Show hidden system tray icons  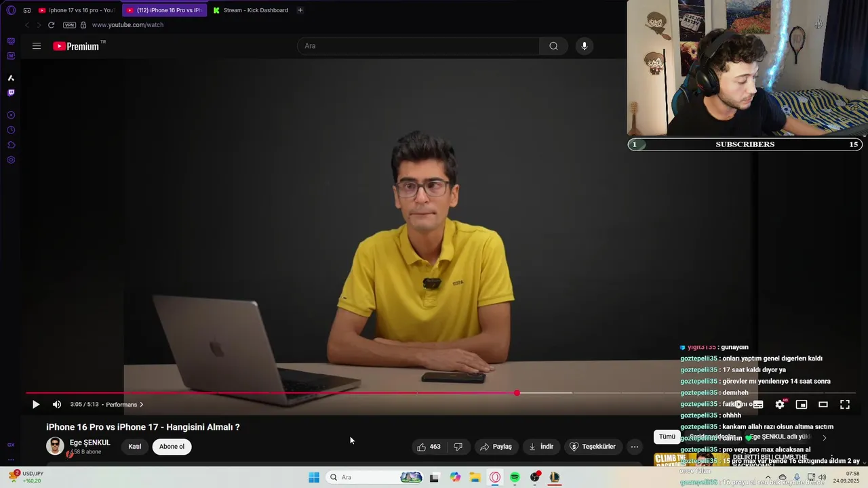[768, 477]
